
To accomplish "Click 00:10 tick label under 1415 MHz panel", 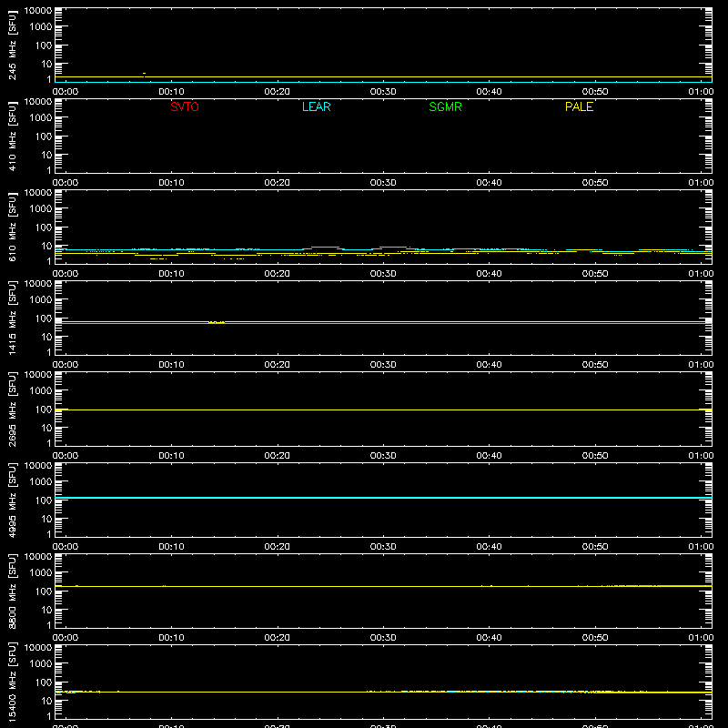I will pos(171,365).
